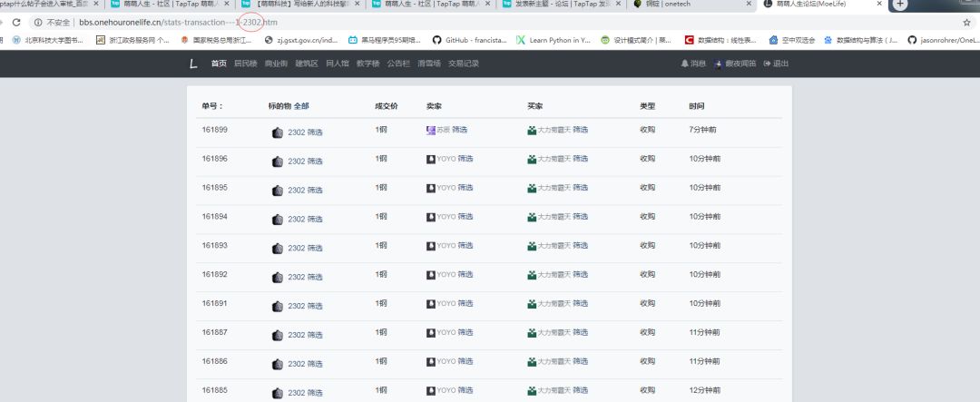Click 筛选 beside item 2302 in row 161894
Image resolution: width=980 pixels, height=402 pixels.
pos(315,219)
